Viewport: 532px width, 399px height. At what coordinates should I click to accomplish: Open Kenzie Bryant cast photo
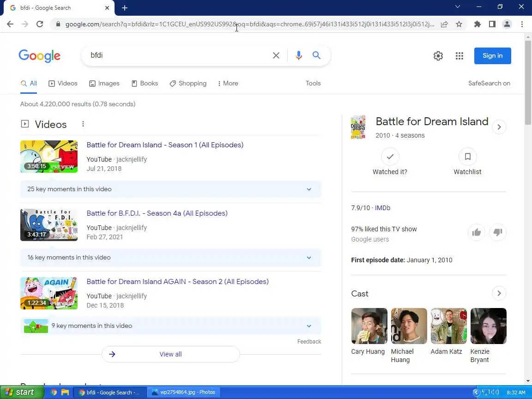tap(488, 326)
